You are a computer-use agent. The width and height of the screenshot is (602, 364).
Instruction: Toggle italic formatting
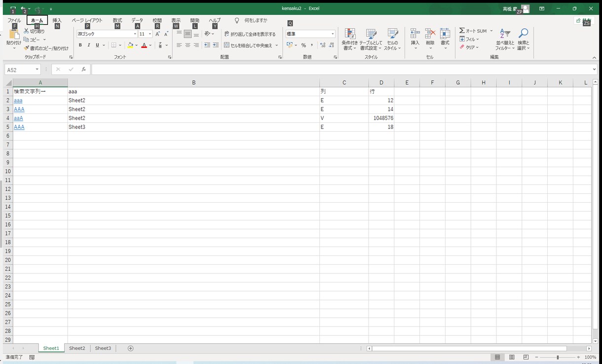[x=89, y=45]
